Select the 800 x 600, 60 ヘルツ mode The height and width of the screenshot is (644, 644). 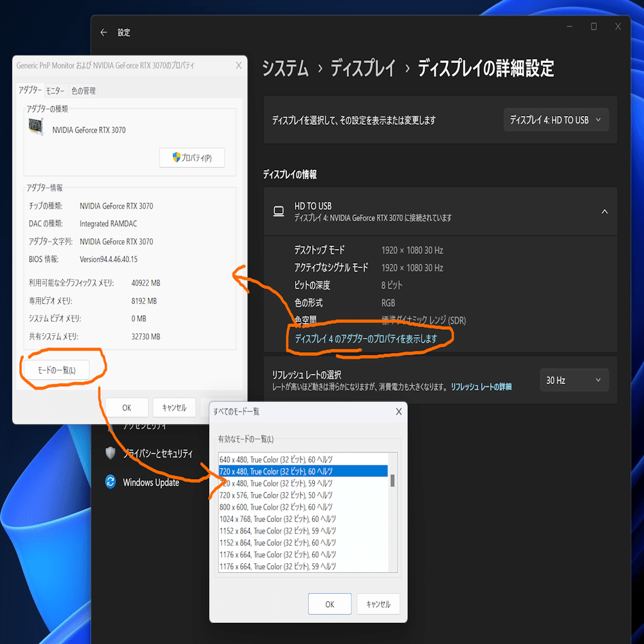pyautogui.click(x=303, y=507)
